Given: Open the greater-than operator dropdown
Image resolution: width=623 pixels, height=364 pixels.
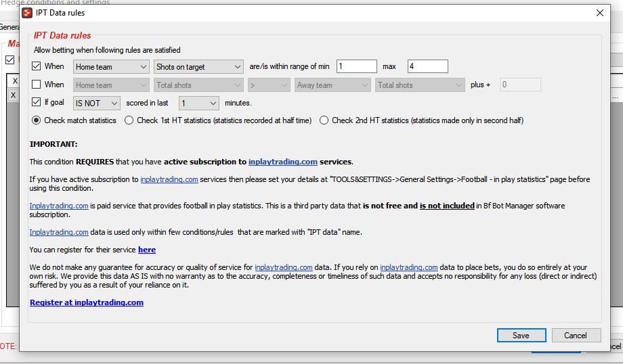Looking at the screenshot, I should (x=269, y=85).
